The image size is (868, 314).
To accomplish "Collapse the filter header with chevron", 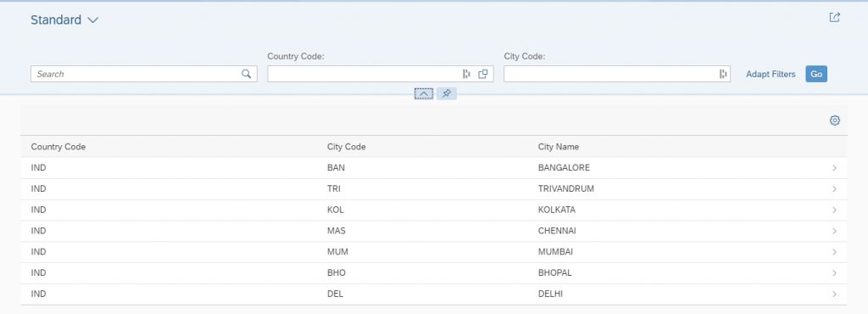I will pos(424,93).
